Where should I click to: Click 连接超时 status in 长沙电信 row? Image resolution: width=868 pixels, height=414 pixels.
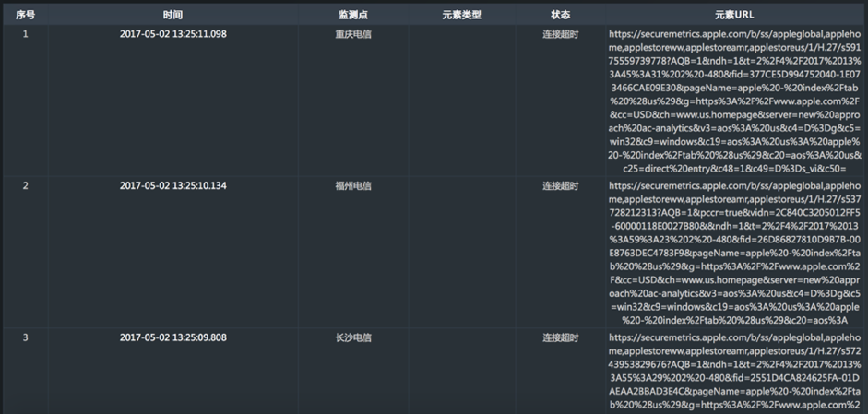click(x=560, y=337)
